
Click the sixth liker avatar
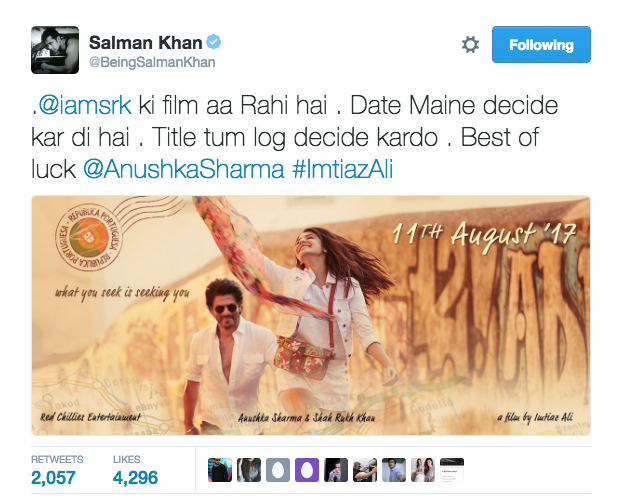point(365,470)
